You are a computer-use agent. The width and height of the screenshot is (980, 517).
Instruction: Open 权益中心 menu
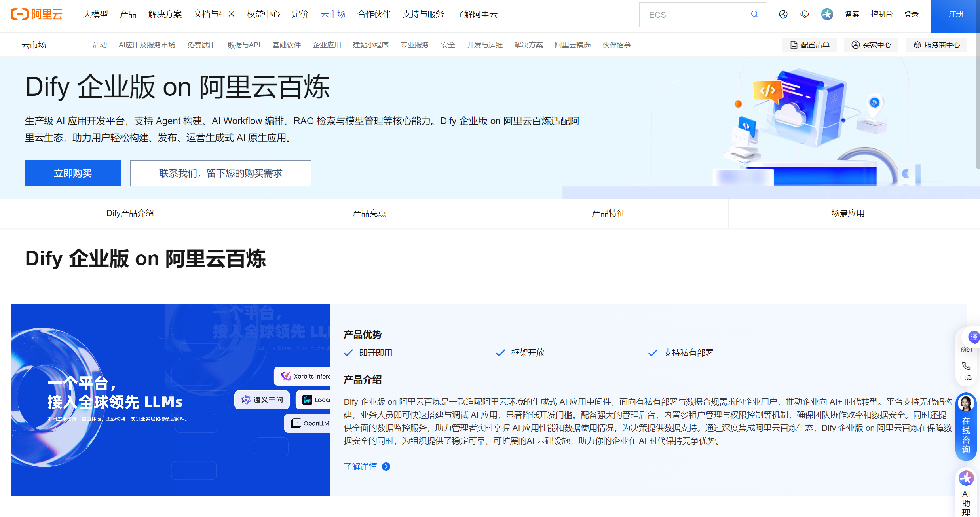263,14
